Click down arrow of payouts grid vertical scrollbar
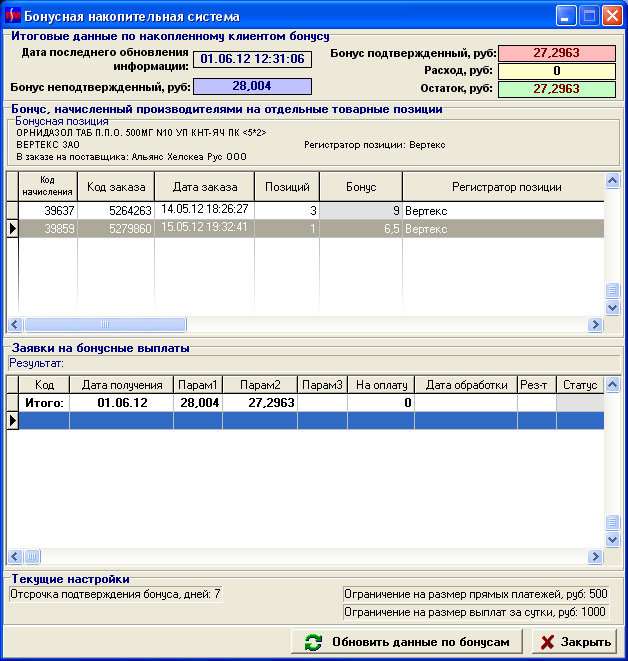 [x=612, y=540]
